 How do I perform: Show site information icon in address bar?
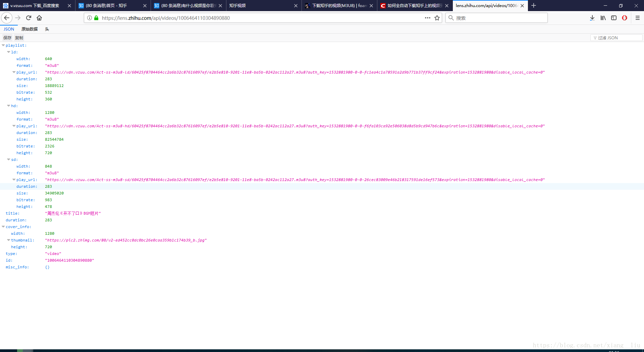click(90, 18)
